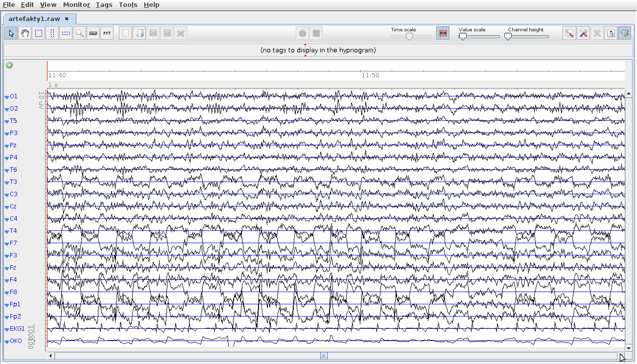Toggle the filter checkmark button
637x364 pixels.
(624, 33)
